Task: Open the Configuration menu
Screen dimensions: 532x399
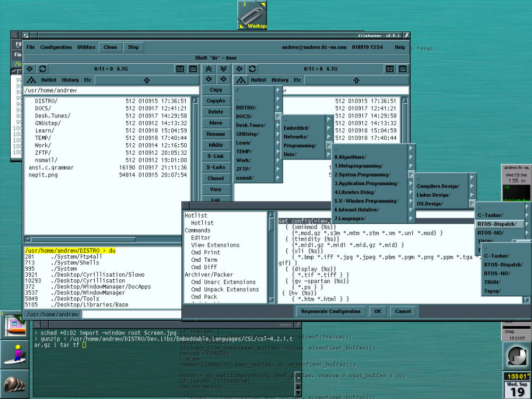Action: 56,47
